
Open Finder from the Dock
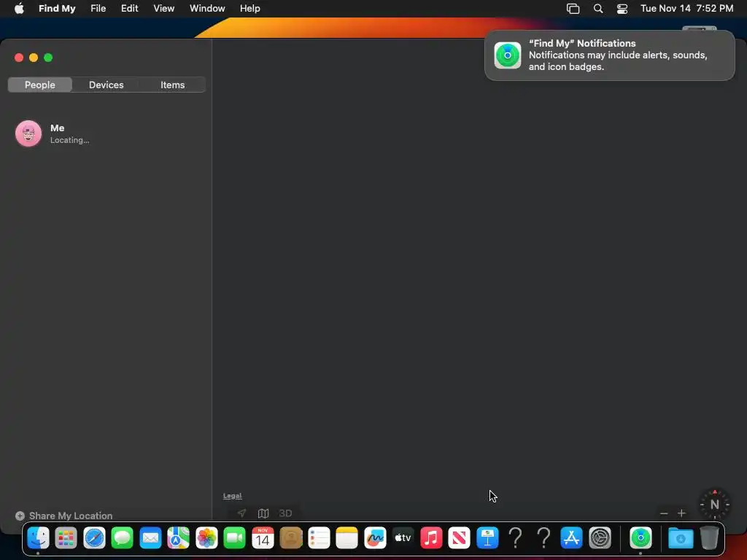pyautogui.click(x=38, y=538)
